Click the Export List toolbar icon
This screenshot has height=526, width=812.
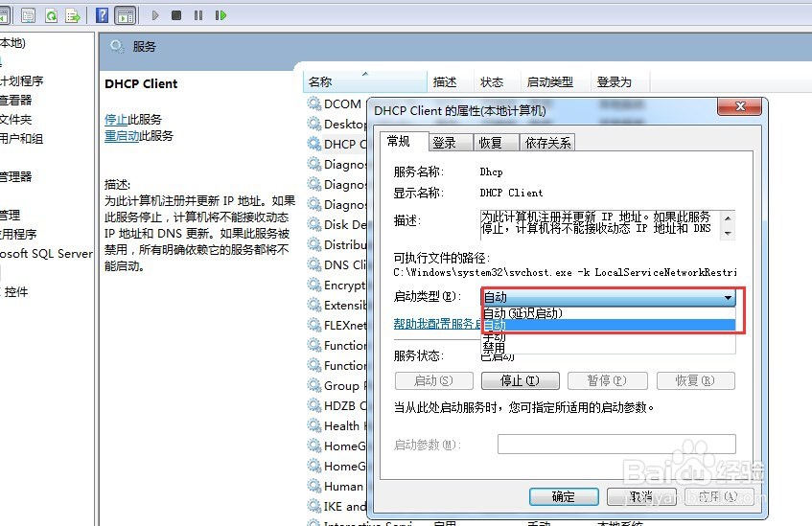point(73,16)
